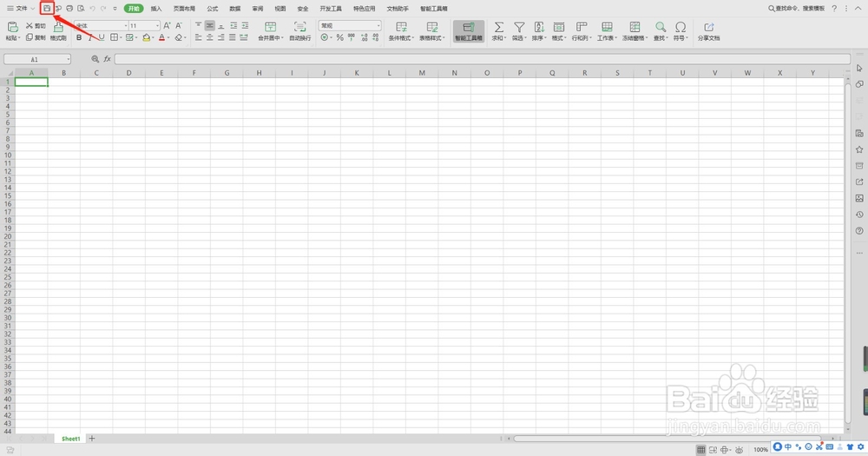
Task: Click the Find (查找) magnifier icon
Action: [x=661, y=27]
